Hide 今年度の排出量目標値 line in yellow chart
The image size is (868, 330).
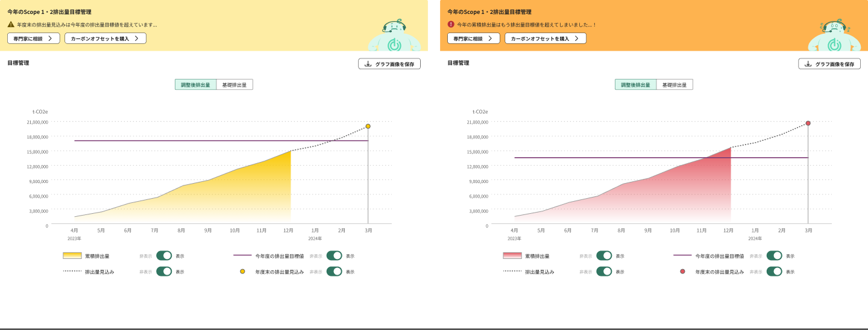[x=334, y=256]
